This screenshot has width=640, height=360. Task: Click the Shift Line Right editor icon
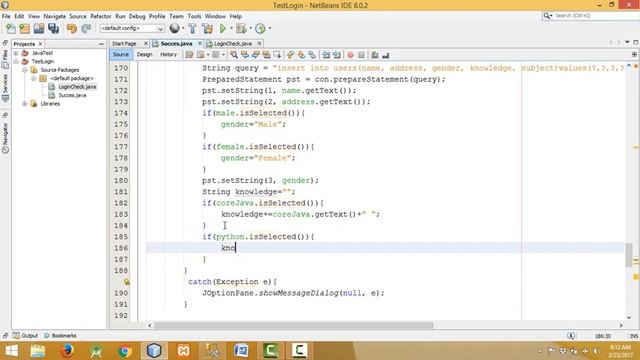[337, 55]
